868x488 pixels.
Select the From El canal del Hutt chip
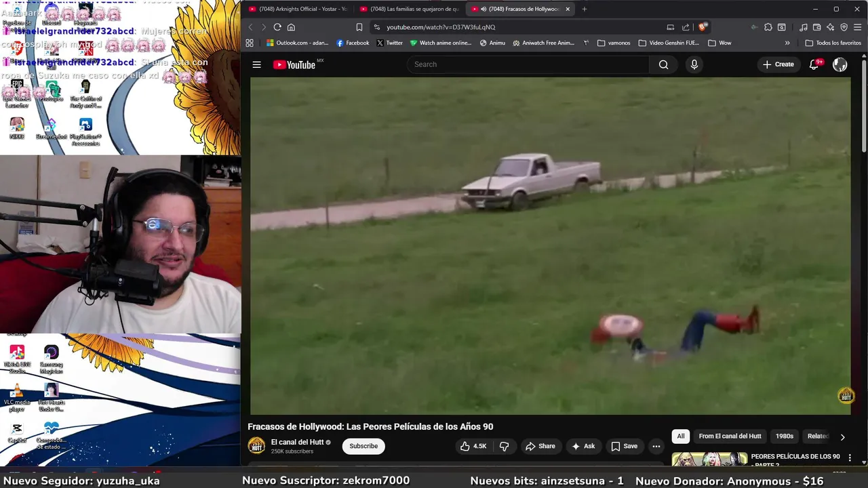pyautogui.click(x=730, y=436)
